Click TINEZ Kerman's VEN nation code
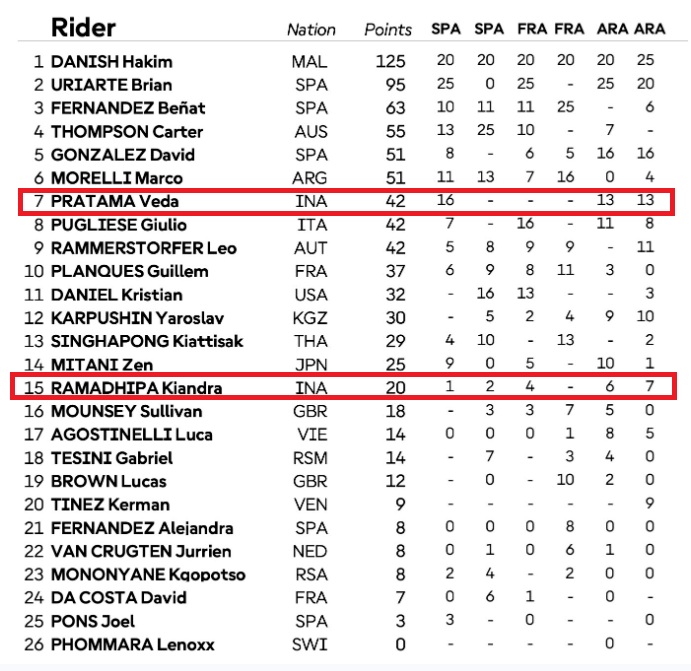 [311, 505]
